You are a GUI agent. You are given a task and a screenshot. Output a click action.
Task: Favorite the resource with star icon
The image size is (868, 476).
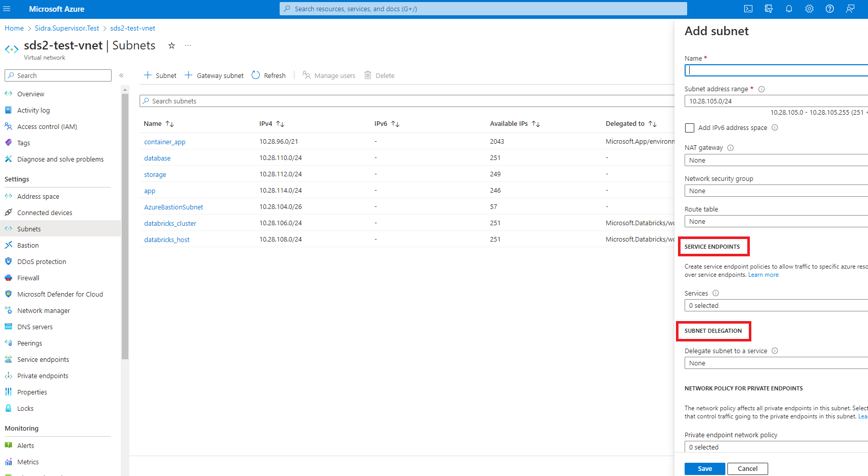[x=172, y=46]
